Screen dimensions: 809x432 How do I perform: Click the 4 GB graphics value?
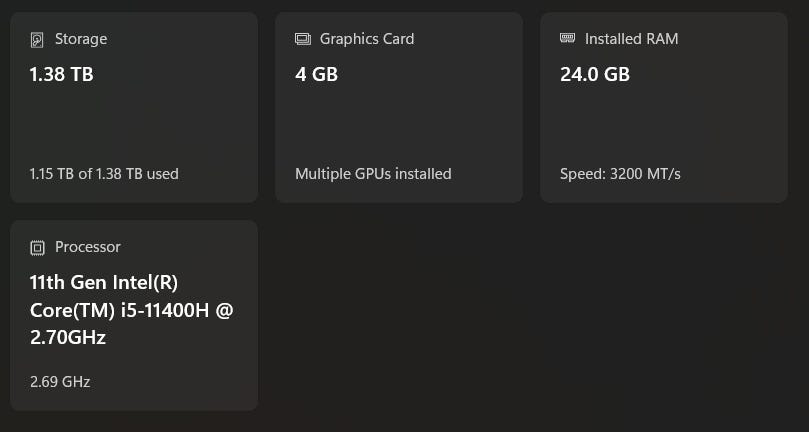tap(316, 74)
